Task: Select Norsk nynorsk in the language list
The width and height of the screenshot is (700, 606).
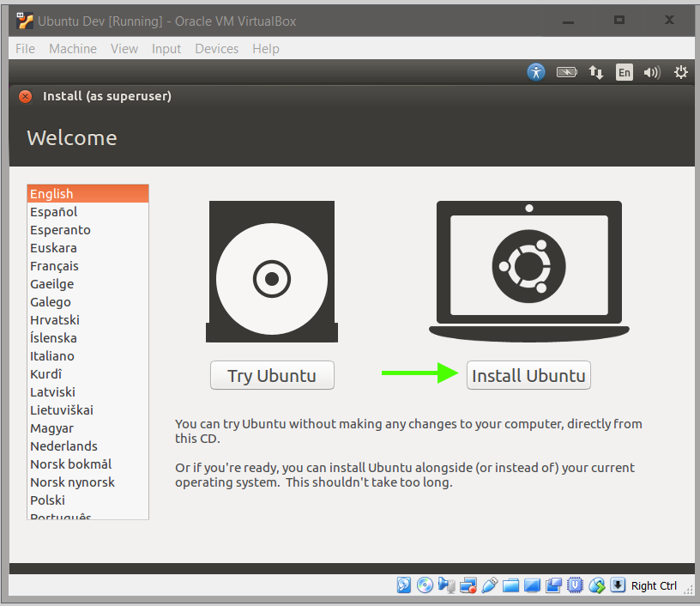Action: [88, 482]
